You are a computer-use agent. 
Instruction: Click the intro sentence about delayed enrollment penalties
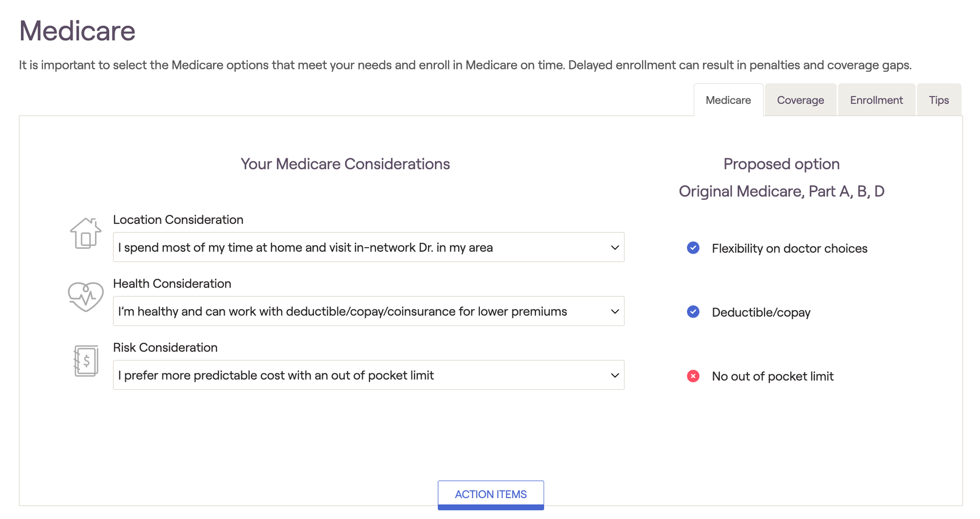coord(465,65)
